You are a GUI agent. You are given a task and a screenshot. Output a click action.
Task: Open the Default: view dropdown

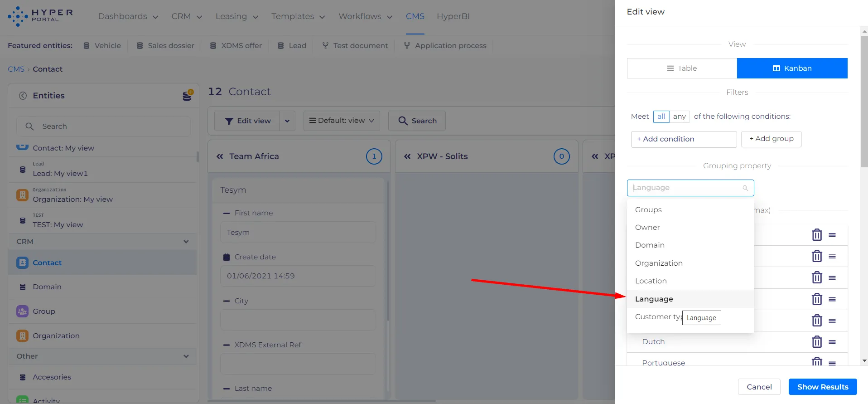point(342,121)
